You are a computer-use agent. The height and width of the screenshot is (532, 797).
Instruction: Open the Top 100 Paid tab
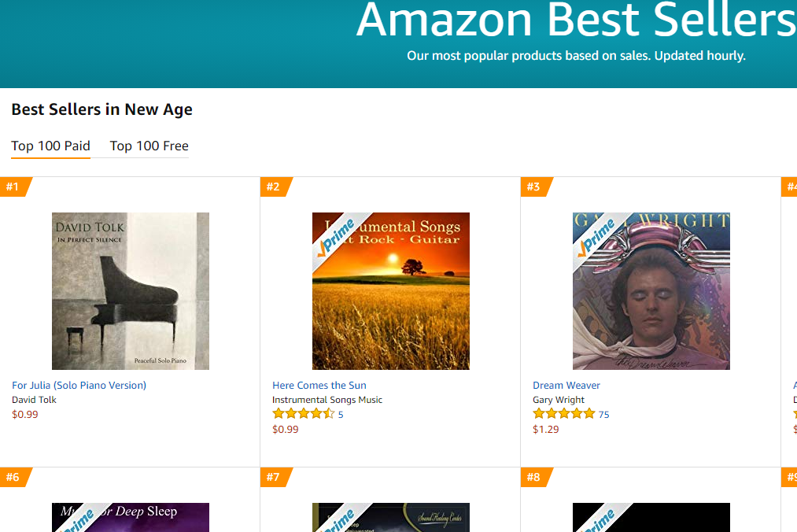[50, 146]
